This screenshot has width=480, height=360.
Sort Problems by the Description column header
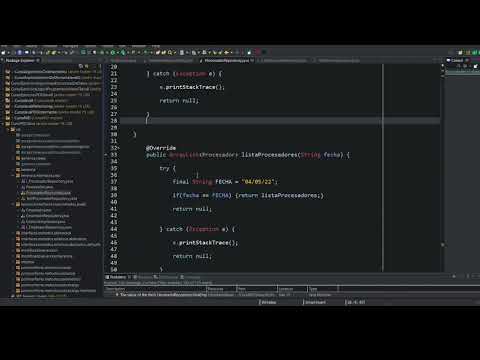[x=156, y=289]
